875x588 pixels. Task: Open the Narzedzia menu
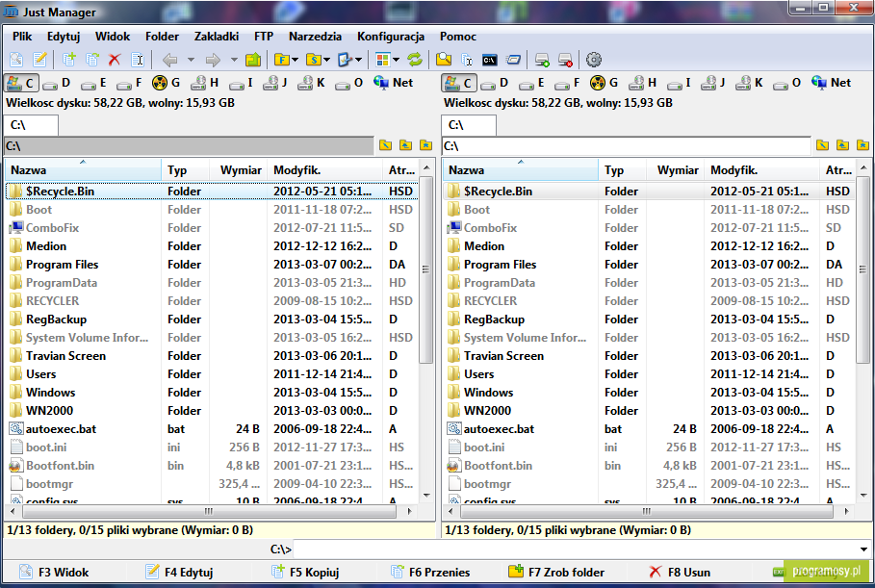(315, 37)
